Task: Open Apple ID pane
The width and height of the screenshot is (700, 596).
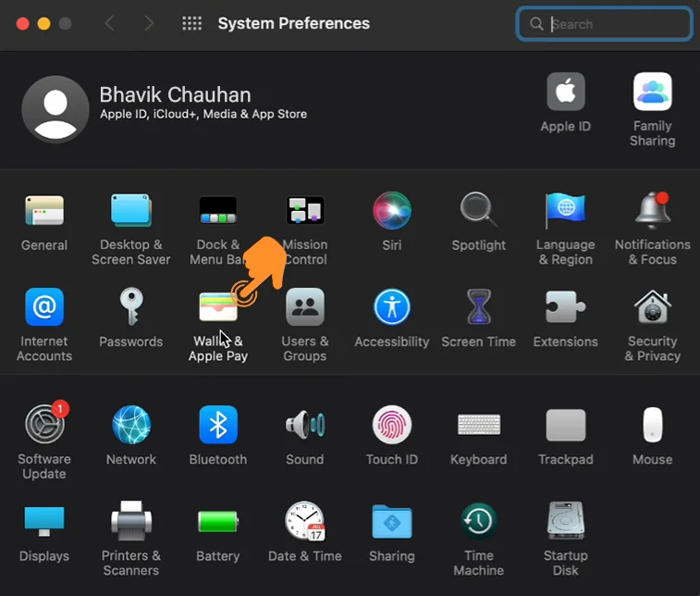Action: click(x=565, y=91)
